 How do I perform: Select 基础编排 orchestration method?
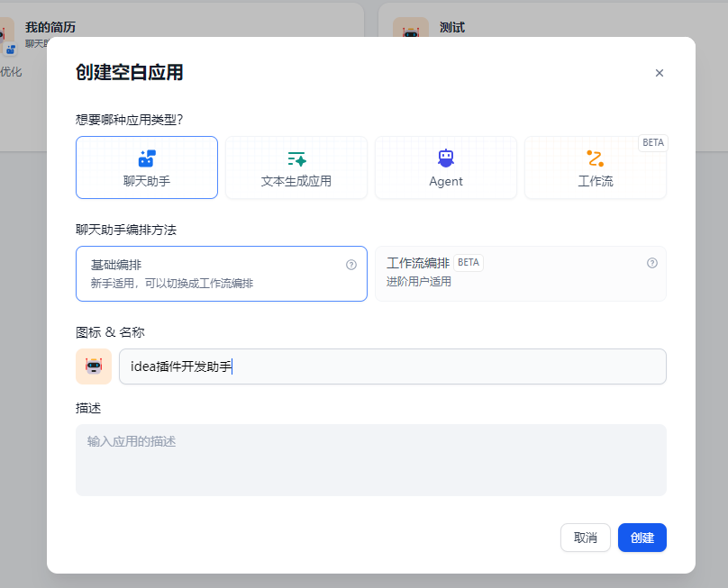click(x=222, y=274)
